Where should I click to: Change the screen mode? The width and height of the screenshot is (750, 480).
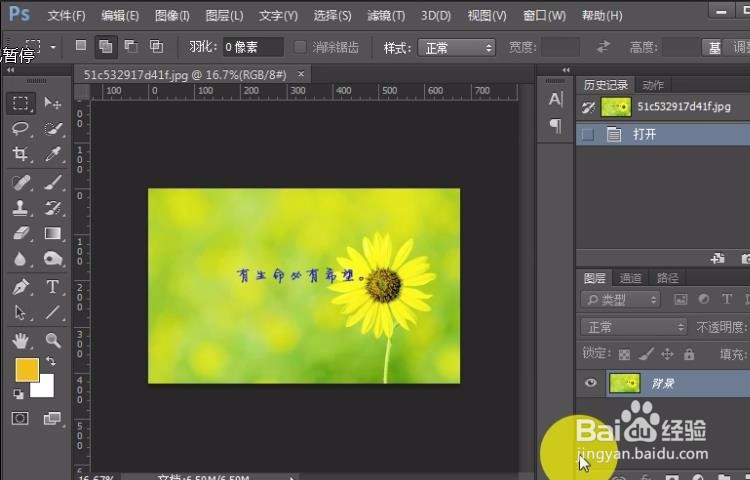pos(52,418)
